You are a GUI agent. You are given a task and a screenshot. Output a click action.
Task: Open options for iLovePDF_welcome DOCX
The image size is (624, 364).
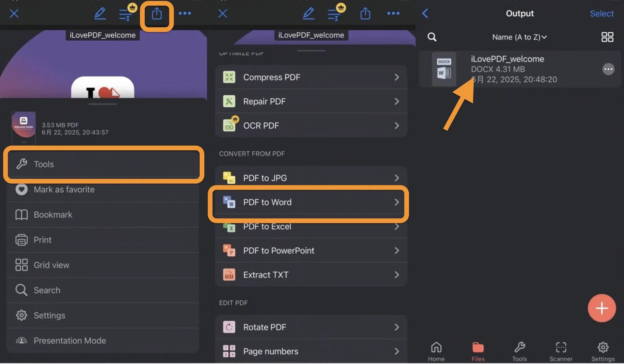608,69
